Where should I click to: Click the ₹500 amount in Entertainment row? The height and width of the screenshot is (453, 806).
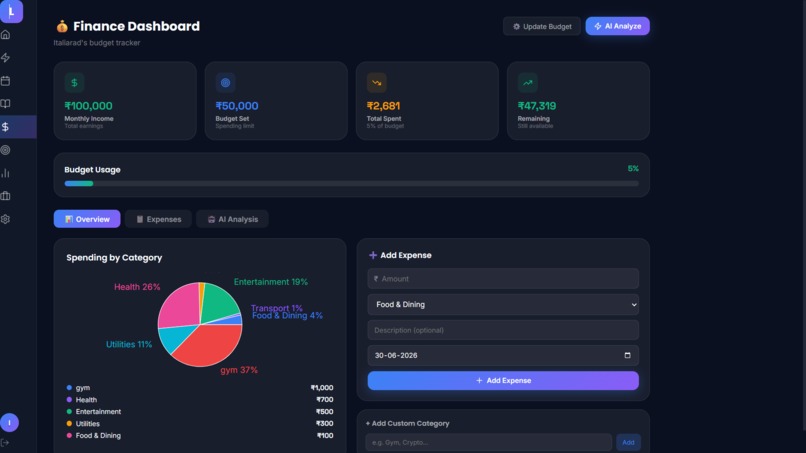click(x=325, y=411)
